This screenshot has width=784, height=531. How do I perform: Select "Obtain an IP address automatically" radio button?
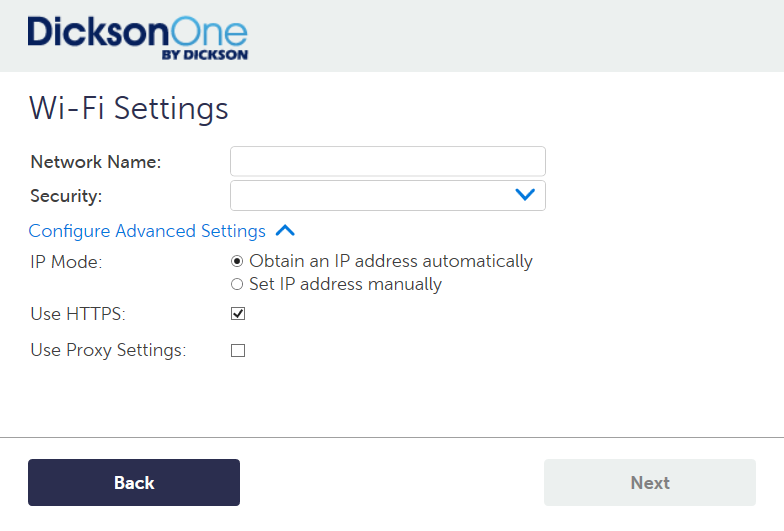tap(237, 261)
